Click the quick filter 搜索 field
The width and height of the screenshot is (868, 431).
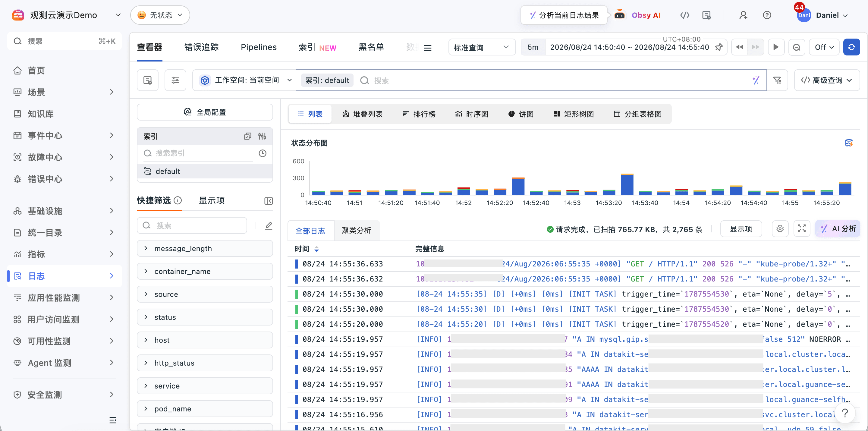(192, 225)
